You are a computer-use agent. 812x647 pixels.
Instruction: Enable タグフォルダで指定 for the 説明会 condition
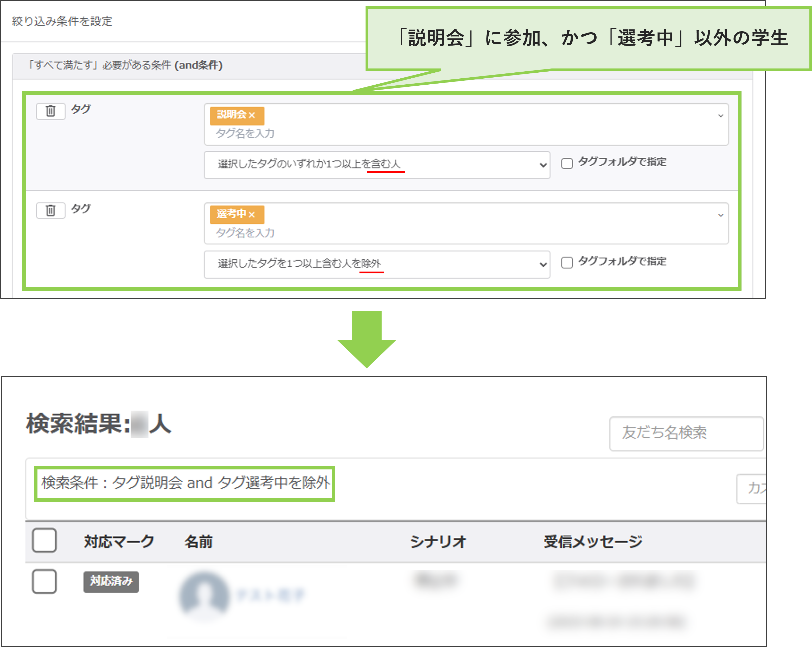567,163
